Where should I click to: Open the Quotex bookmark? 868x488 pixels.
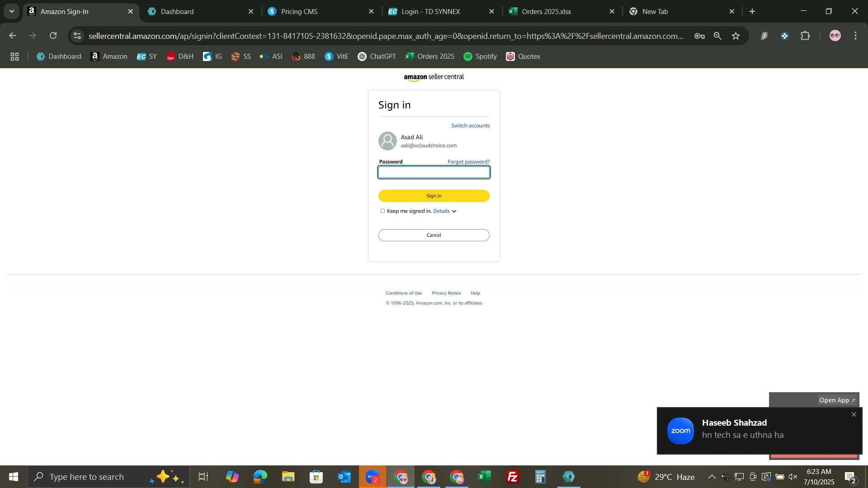pos(523,56)
